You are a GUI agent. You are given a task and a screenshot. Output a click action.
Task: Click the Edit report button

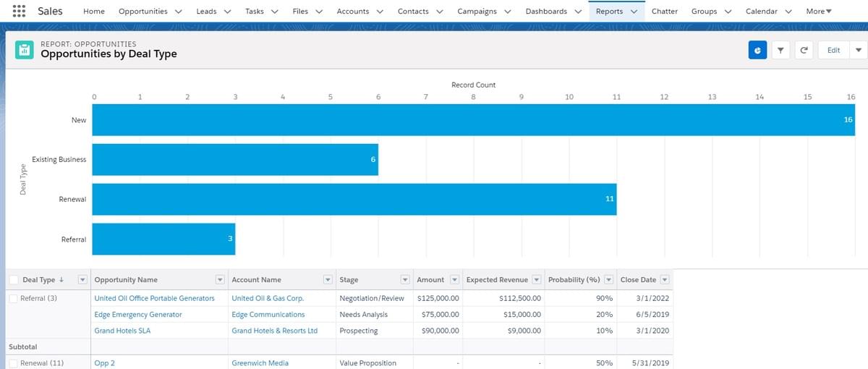tap(833, 50)
